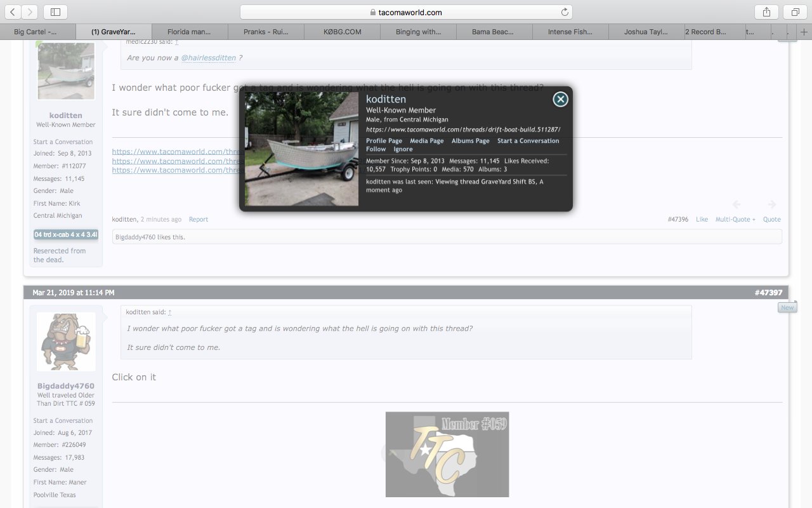Open Albums Page in member card
The image size is (812, 508).
(x=470, y=141)
